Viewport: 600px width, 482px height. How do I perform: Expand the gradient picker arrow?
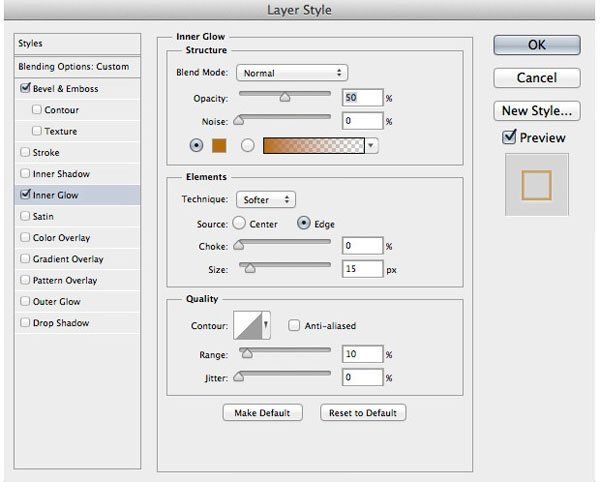[371, 146]
